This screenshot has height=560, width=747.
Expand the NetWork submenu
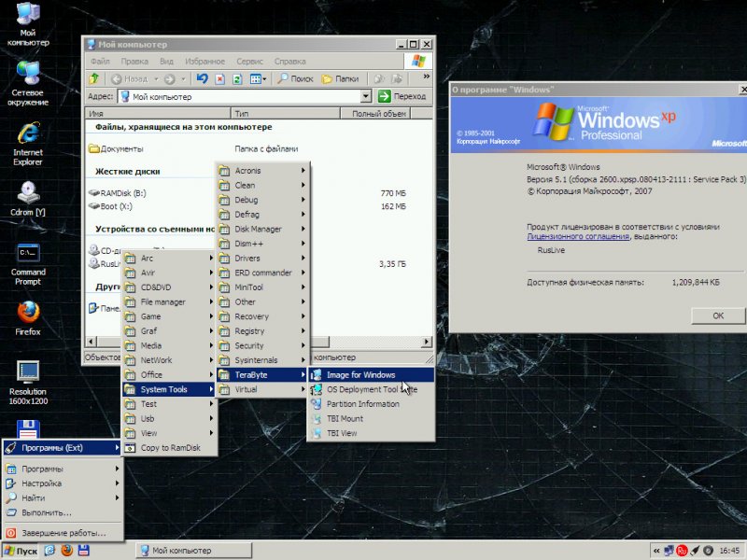tap(169, 360)
